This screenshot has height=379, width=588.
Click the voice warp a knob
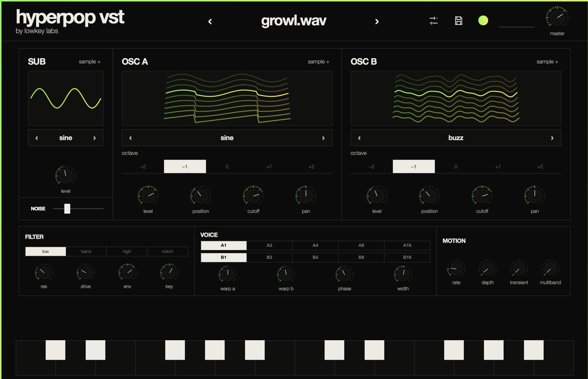228,274
